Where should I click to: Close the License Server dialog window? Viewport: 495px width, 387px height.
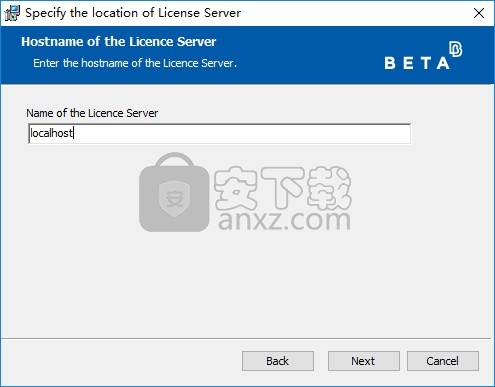479,13
